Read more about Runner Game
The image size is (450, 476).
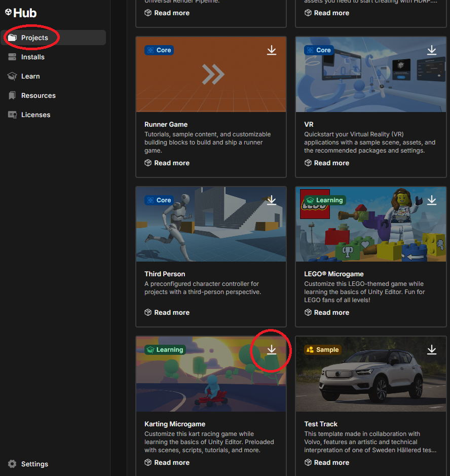(171, 163)
